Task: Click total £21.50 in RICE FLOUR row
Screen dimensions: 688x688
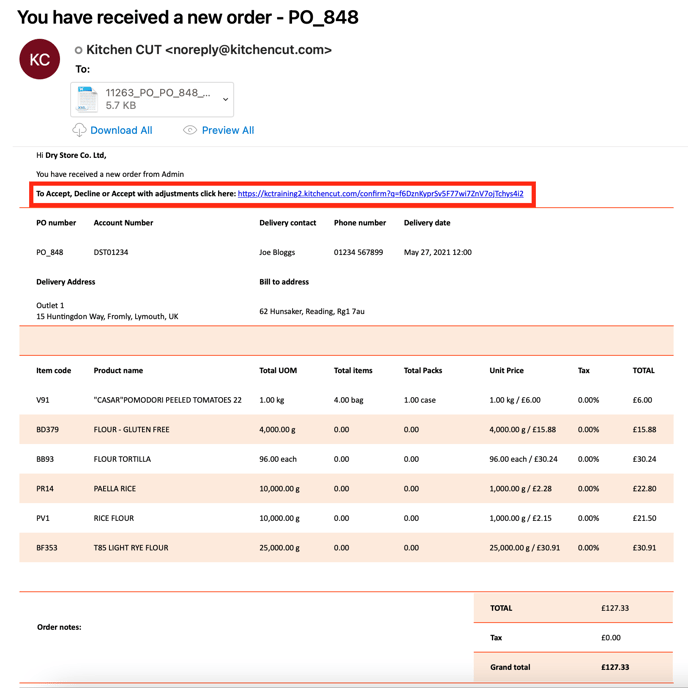Action: (x=645, y=518)
